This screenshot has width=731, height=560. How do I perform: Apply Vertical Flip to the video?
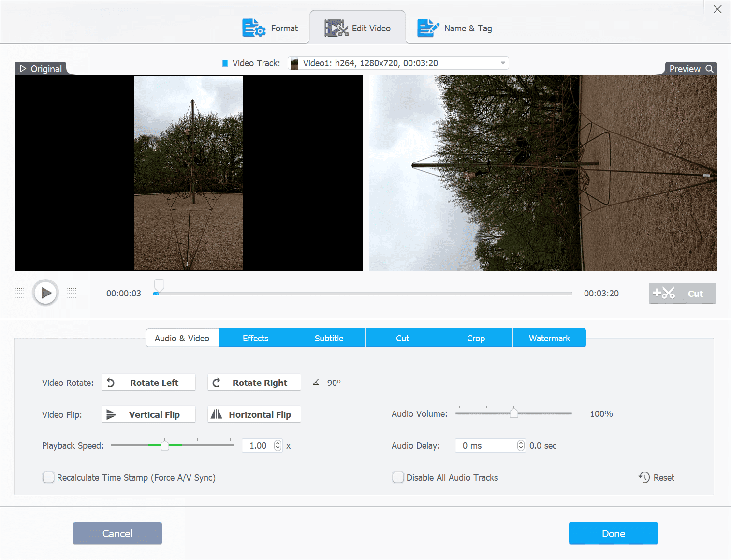[148, 414]
